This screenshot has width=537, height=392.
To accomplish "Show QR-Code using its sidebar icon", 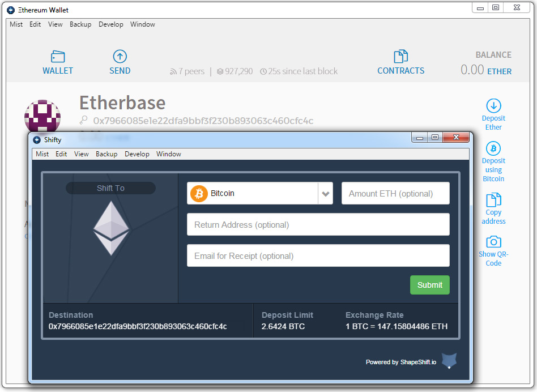I will tap(493, 242).
